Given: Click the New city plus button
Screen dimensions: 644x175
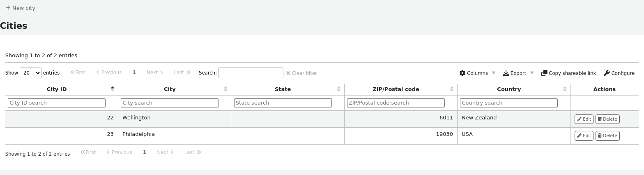Looking at the screenshot, I should 8,8.
